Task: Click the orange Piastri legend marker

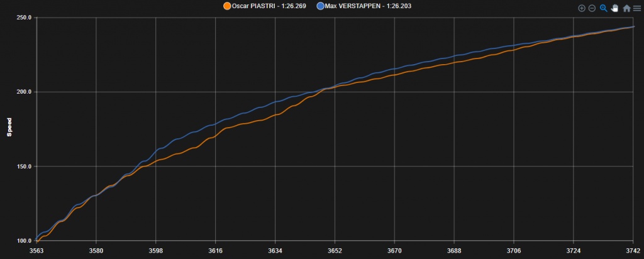Action: pyautogui.click(x=227, y=6)
